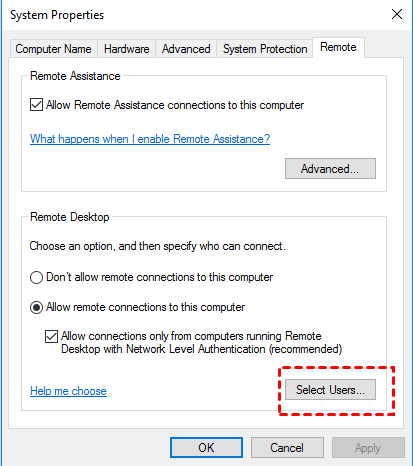
Task: Open What happens when I enable Remote Assistance link
Action: click(150, 139)
